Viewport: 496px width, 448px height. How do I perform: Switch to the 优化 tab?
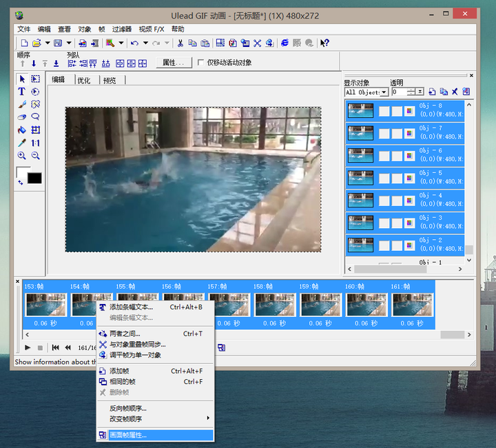[x=83, y=80]
